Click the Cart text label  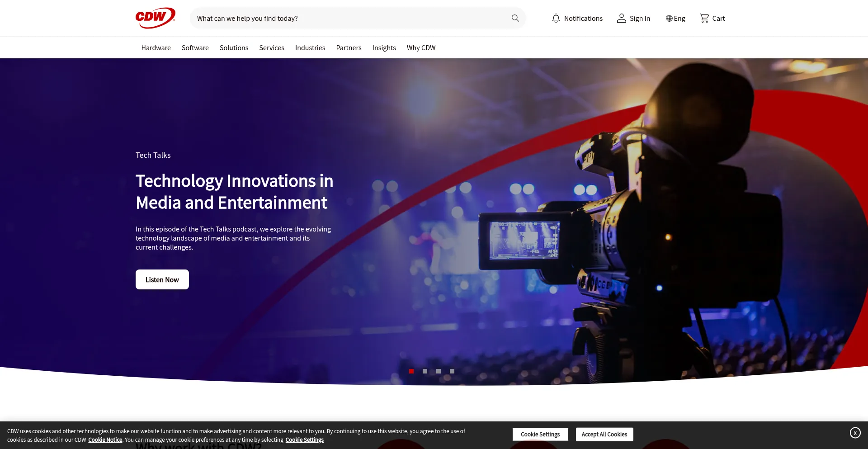(718, 19)
